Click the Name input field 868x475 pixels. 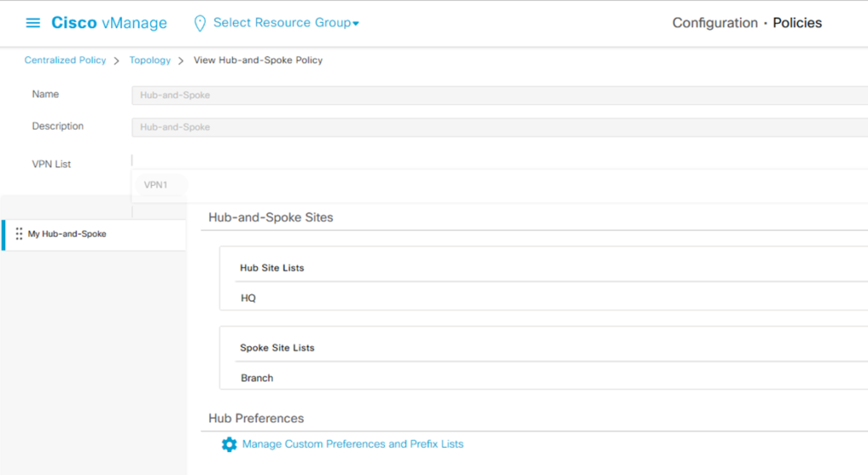[499, 95]
